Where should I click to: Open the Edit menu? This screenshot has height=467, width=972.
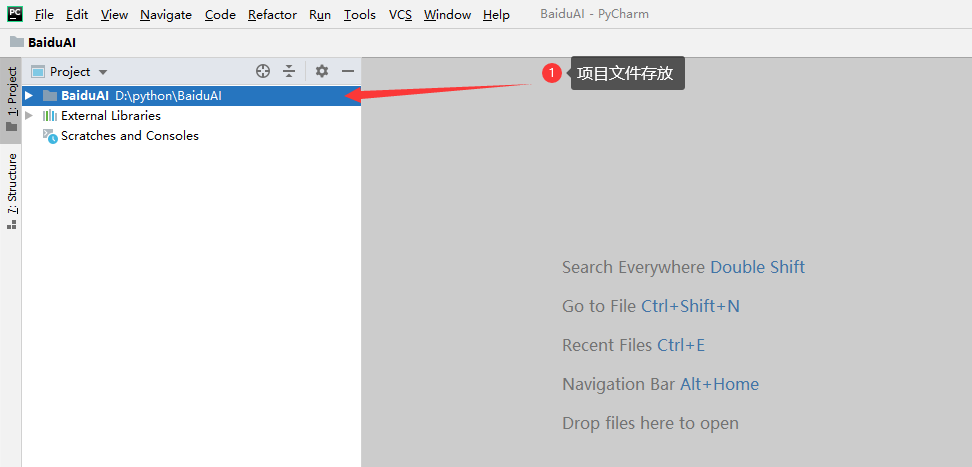pos(77,14)
